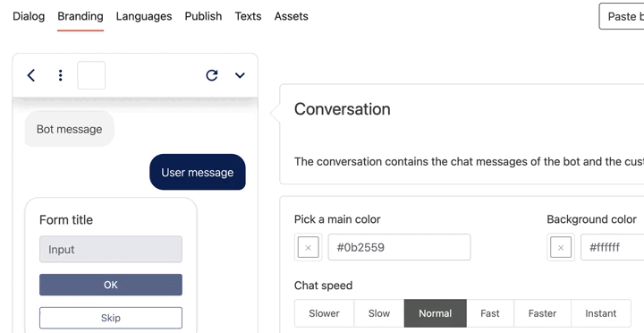The image size is (644, 333).
Task: Click the Bot message bubble
Action: [x=70, y=129]
